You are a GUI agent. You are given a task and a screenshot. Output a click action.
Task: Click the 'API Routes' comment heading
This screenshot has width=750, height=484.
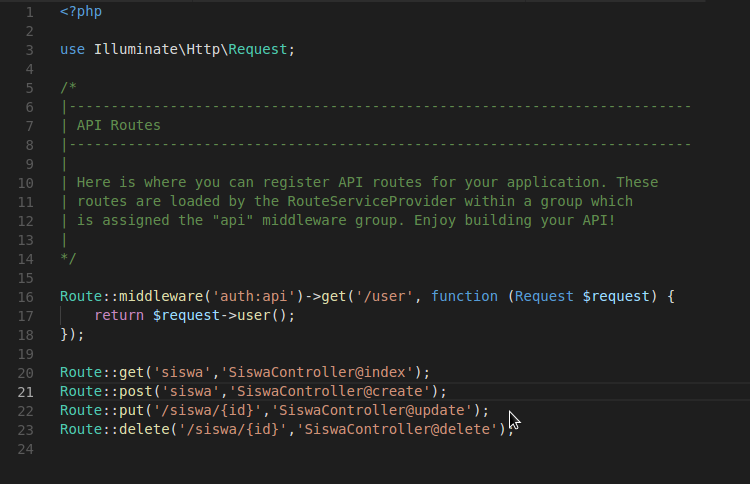[119, 125]
